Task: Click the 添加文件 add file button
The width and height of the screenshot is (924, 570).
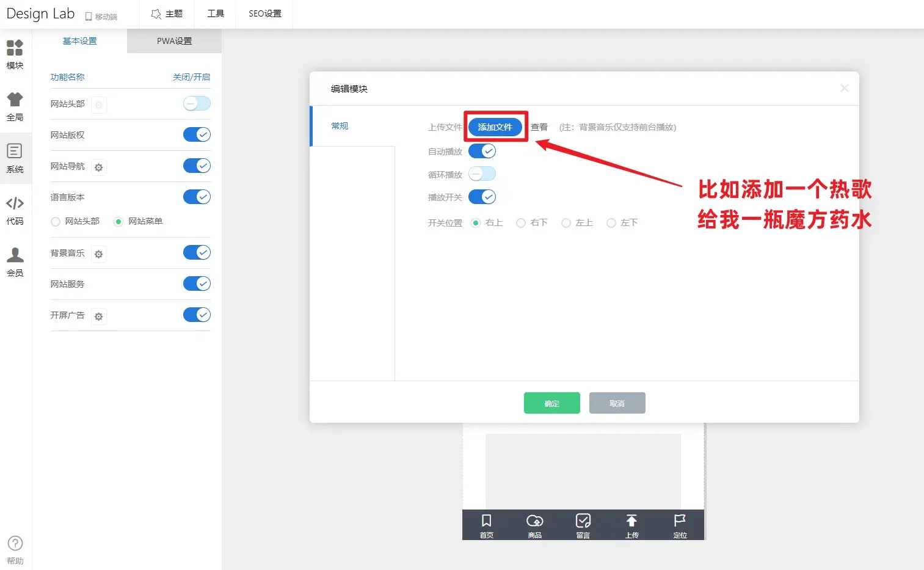Action: pyautogui.click(x=495, y=127)
